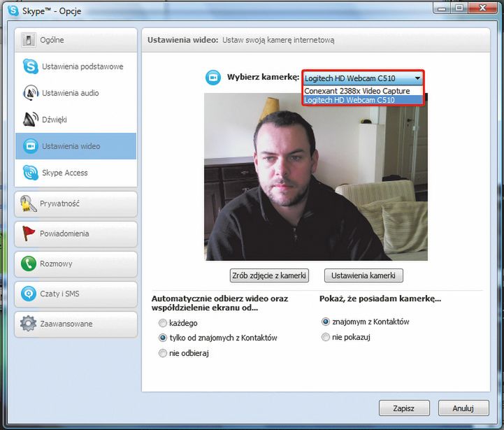The width and height of the screenshot is (504, 430).
Task: Click the Dźwięki speaker icon
Action: 31,120
